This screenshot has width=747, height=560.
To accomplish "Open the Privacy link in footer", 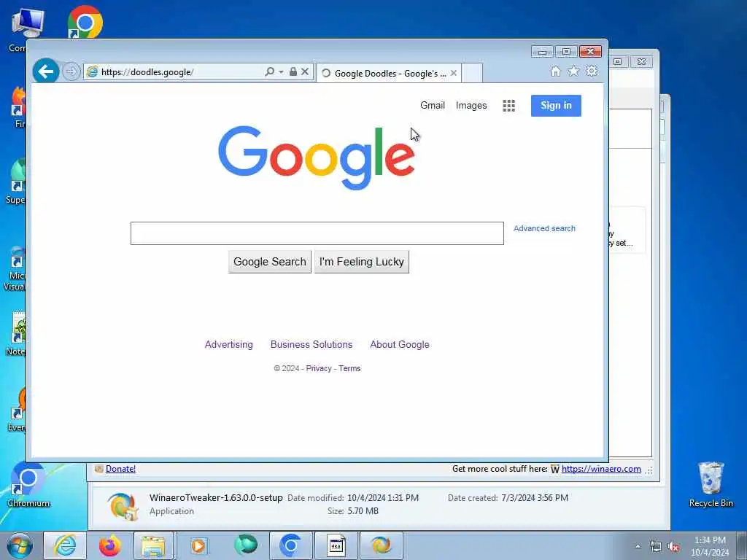I will pos(319,368).
